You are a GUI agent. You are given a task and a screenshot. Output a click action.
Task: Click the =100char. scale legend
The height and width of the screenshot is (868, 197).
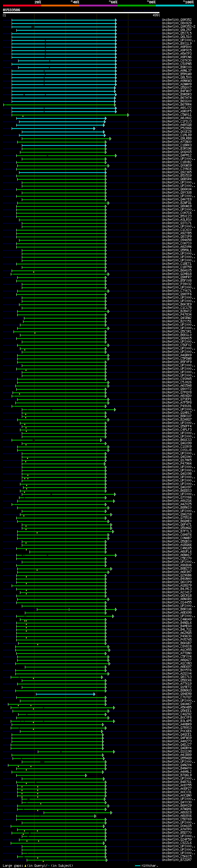[147, 865]
